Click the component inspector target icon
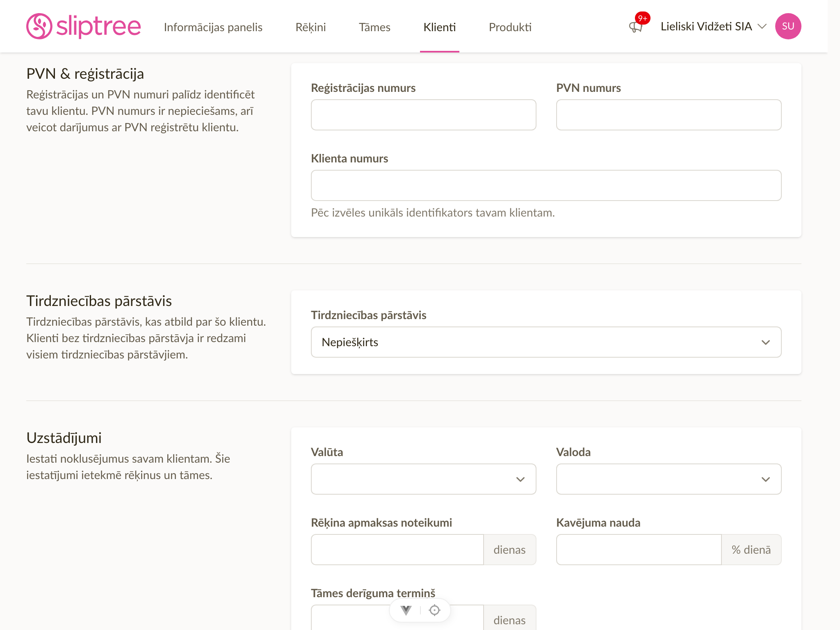Image resolution: width=840 pixels, height=630 pixels. pos(434,610)
